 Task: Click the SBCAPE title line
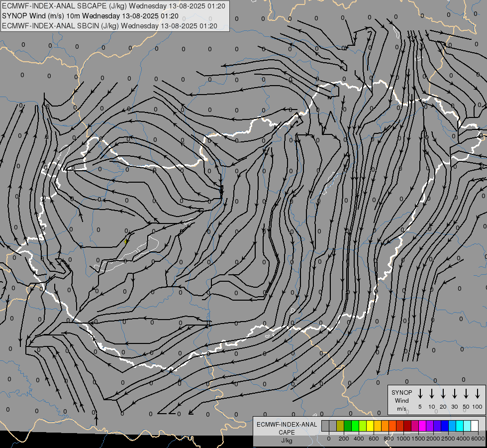(x=113, y=6)
